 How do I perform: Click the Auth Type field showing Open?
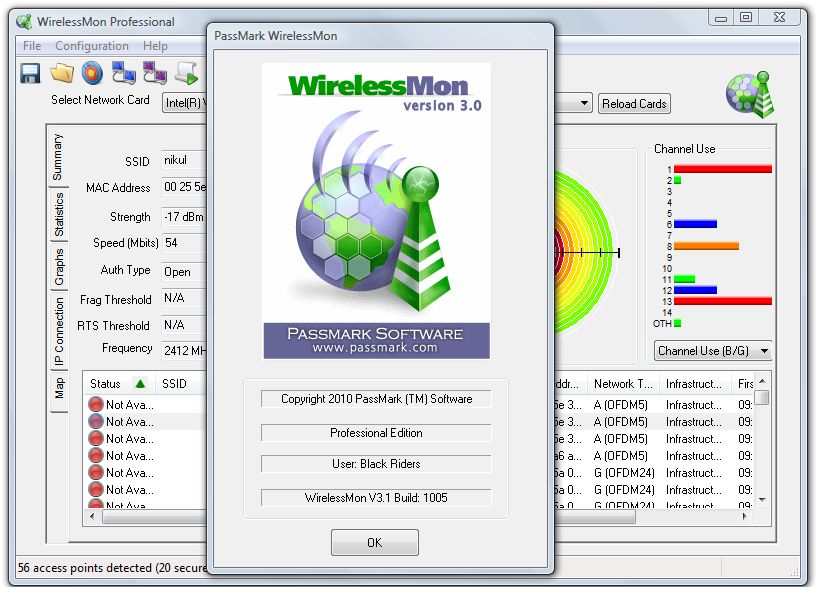[184, 272]
